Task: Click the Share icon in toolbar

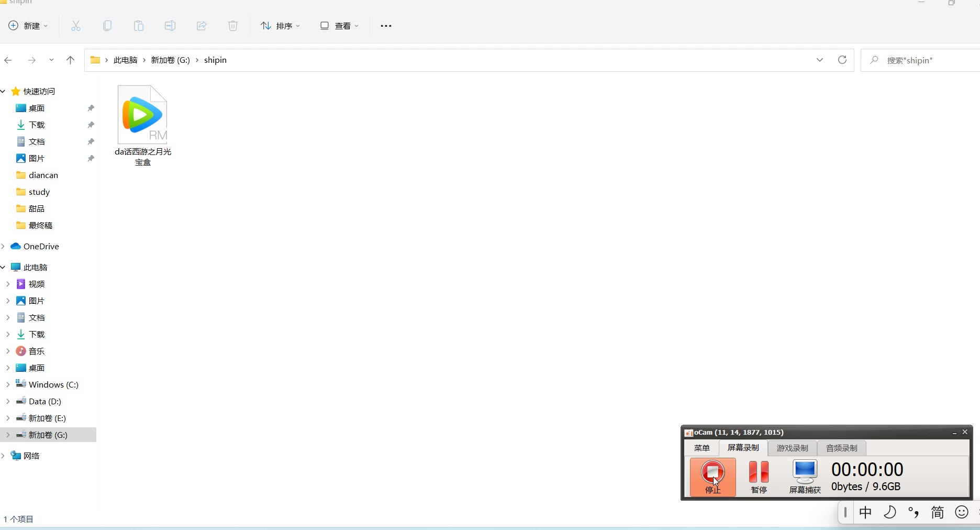Action: pos(202,26)
